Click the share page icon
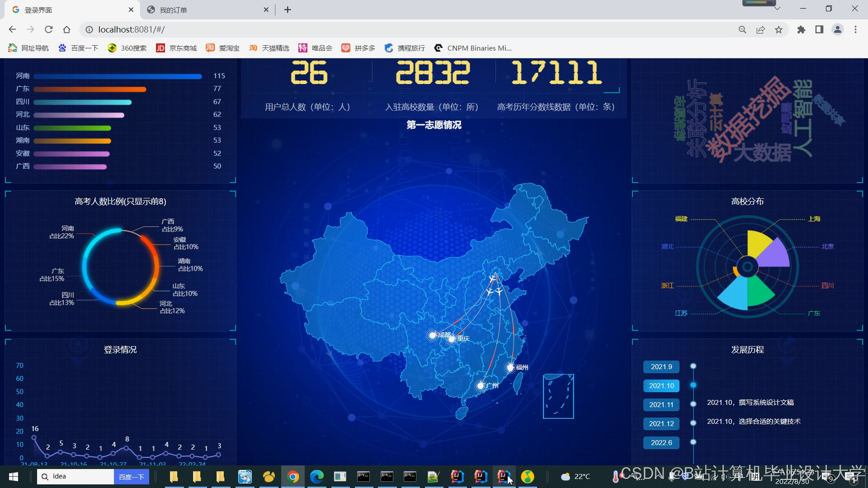This screenshot has height=488, width=868. pyautogui.click(x=760, y=29)
